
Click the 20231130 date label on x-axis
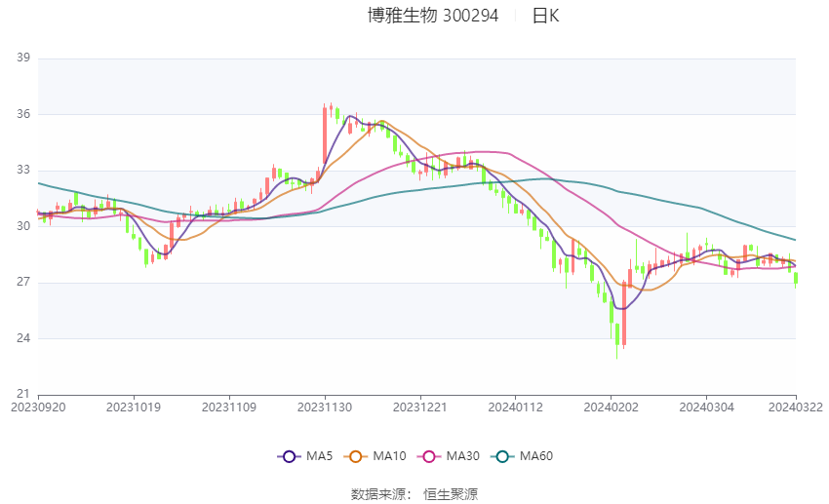pos(324,407)
